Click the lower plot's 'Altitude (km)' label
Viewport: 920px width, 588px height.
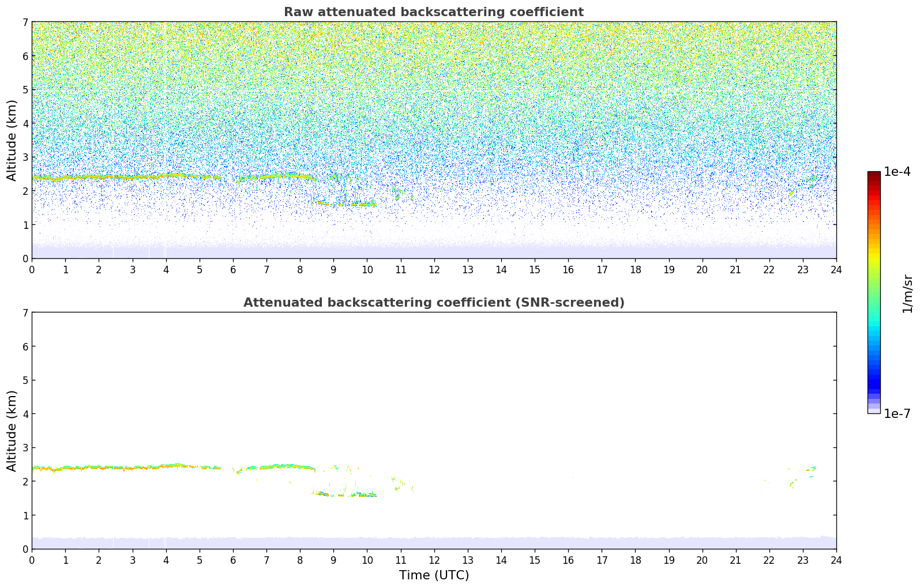click(12, 431)
